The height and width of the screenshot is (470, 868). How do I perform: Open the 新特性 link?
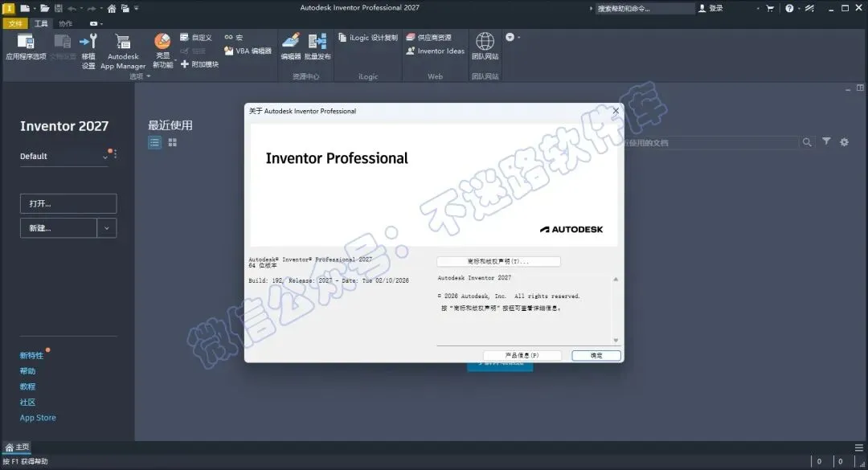[31, 355]
